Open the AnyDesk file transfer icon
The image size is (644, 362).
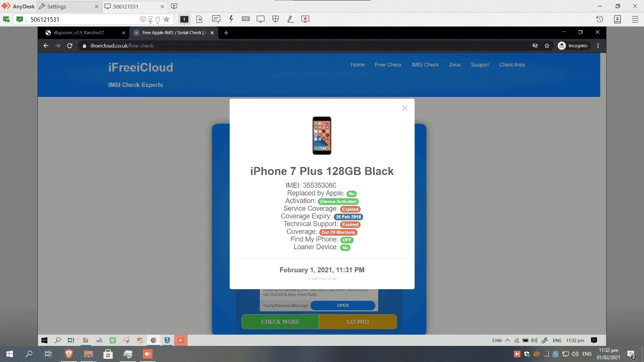tap(199, 19)
